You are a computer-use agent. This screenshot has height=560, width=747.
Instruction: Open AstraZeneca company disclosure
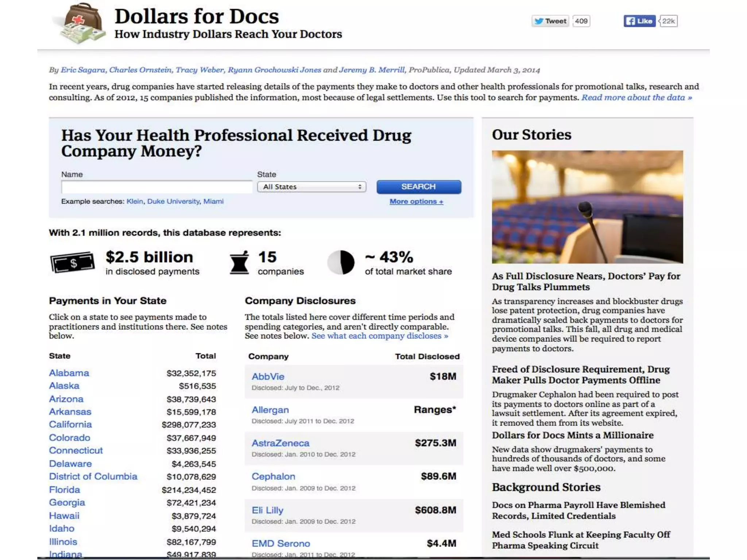(280, 443)
